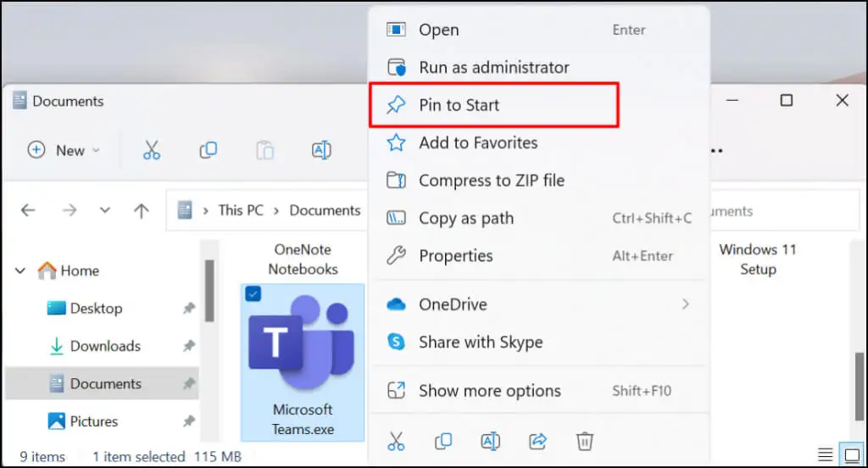Viewport: 868px width, 468px height.
Task: Choose Add to Favorites
Action: point(538,143)
